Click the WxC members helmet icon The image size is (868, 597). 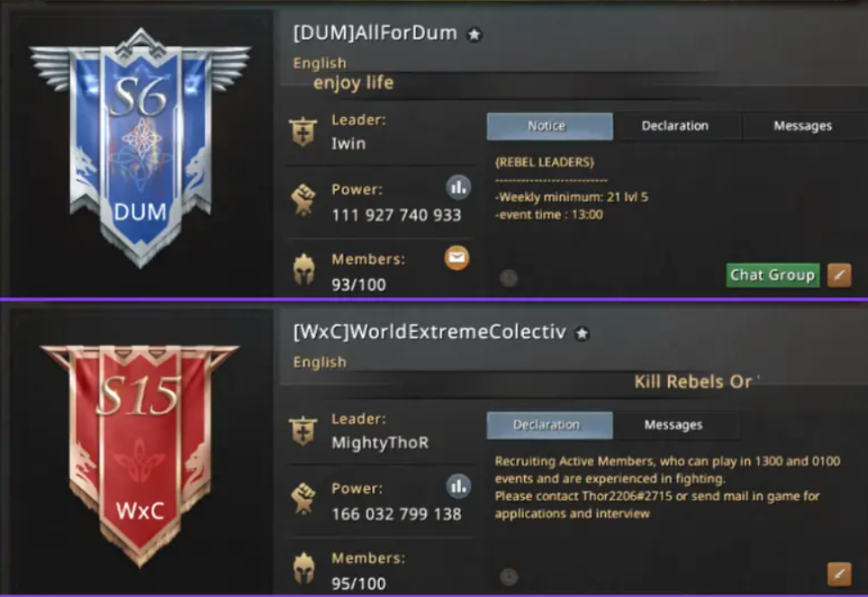click(x=304, y=568)
